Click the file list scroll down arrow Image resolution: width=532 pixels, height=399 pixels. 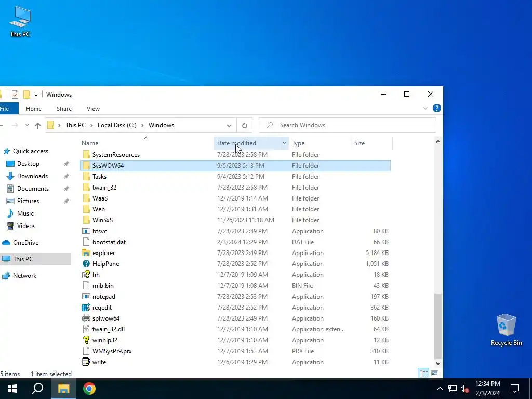(438, 363)
